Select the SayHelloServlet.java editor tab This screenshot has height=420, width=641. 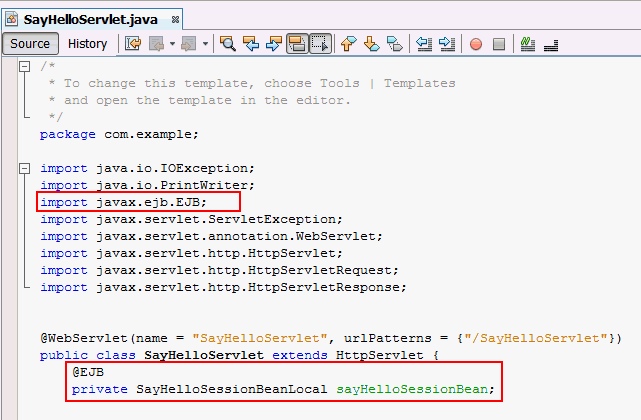coord(90,19)
